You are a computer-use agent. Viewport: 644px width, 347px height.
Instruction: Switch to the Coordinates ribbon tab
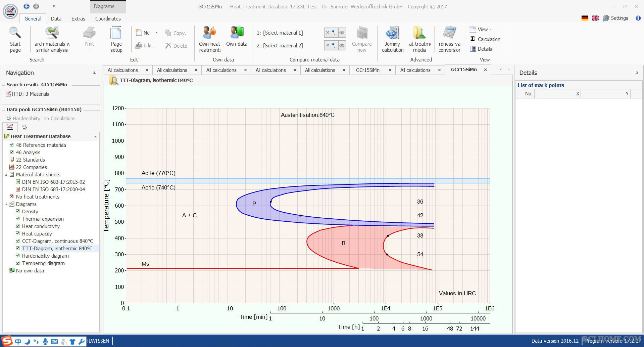[108, 18]
